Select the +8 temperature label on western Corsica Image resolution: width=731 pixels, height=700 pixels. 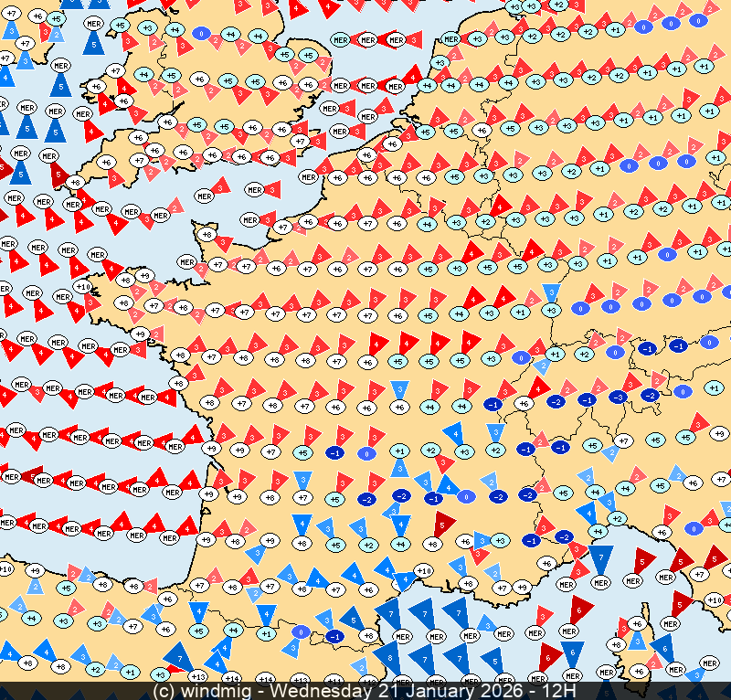pyautogui.click(x=615, y=645)
